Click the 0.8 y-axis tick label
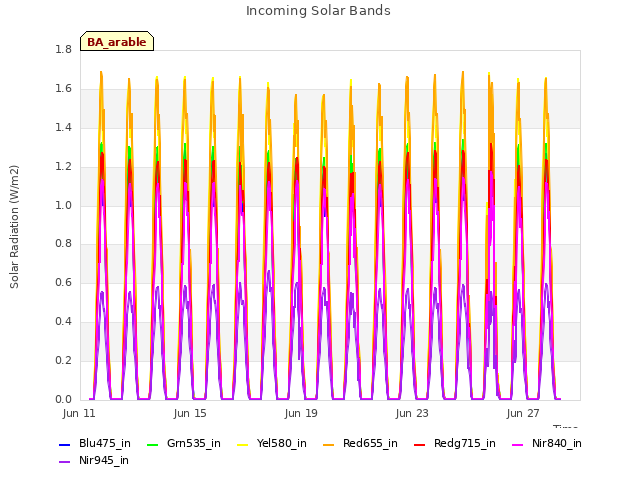The image size is (640, 480). (63, 244)
